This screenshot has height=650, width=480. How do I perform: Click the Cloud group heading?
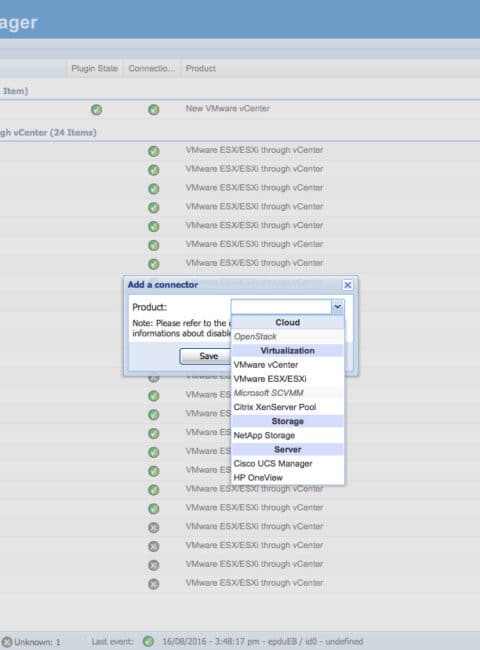(288, 323)
